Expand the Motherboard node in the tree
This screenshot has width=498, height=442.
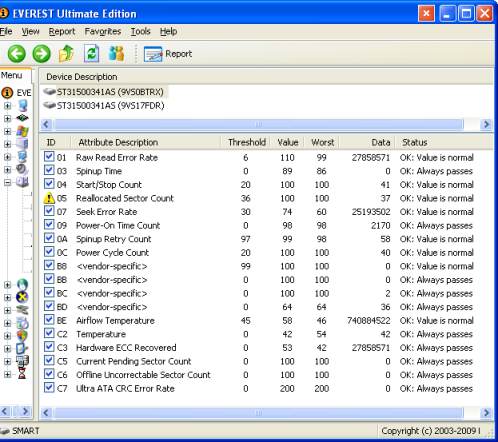point(7,118)
